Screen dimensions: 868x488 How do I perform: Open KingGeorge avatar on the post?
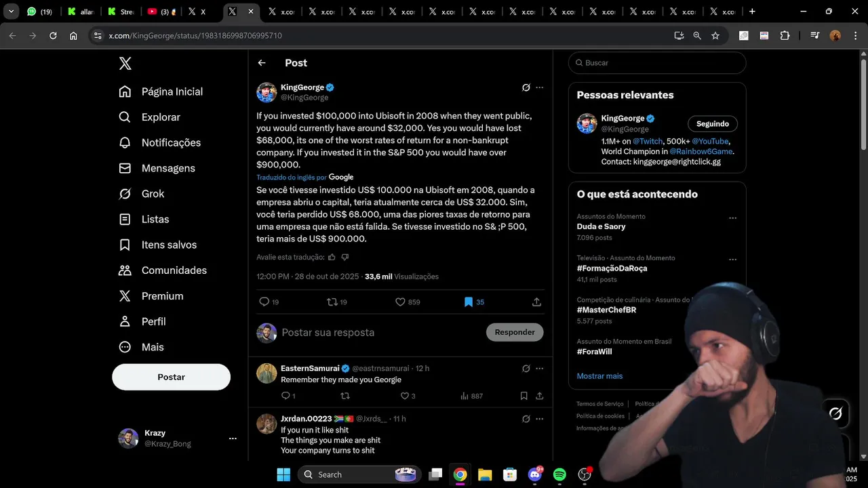point(267,92)
